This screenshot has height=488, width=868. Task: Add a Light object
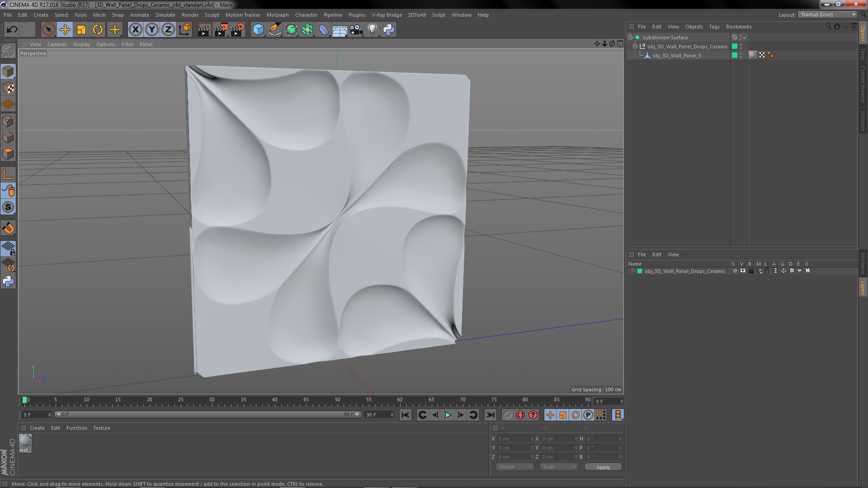click(x=373, y=30)
